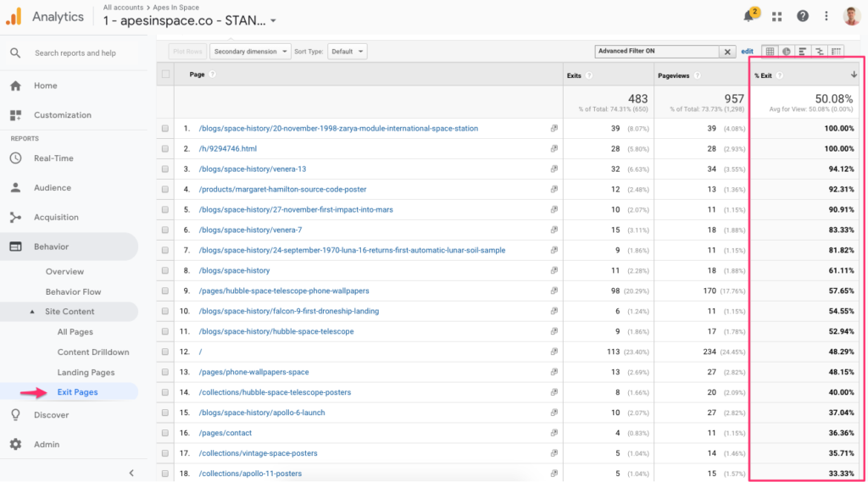Click the % Exit column help icon
The height and width of the screenshot is (482, 868).
pos(780,75)
